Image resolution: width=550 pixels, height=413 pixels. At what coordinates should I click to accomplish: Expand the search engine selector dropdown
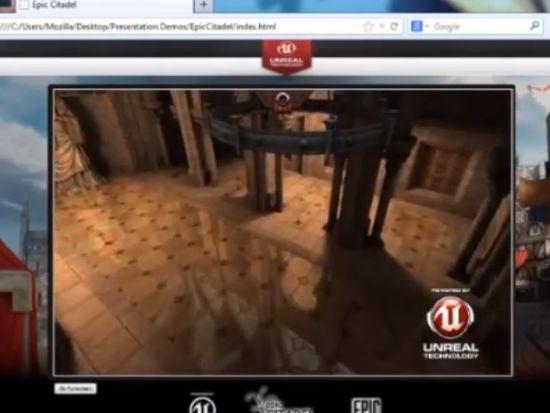click(x=427, y=26)
